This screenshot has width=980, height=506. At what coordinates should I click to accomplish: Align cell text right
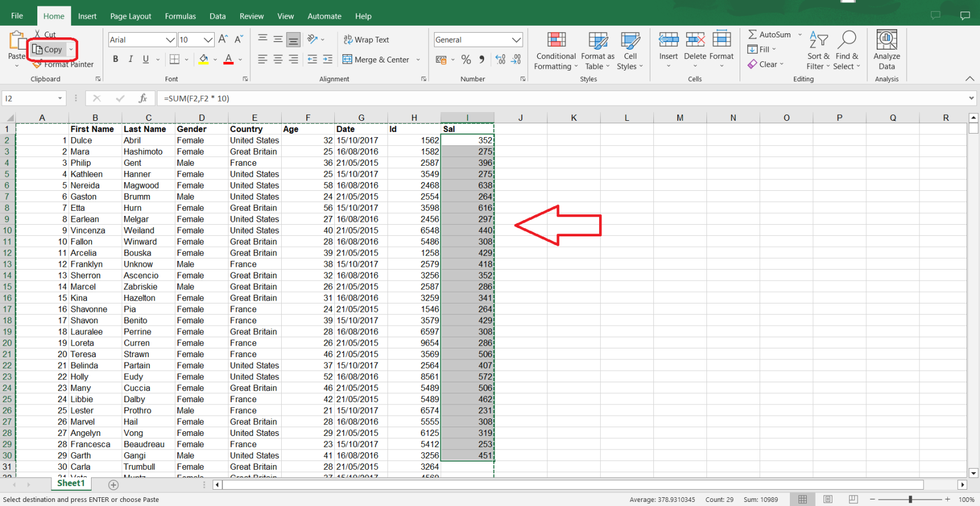tap(293, 59)
